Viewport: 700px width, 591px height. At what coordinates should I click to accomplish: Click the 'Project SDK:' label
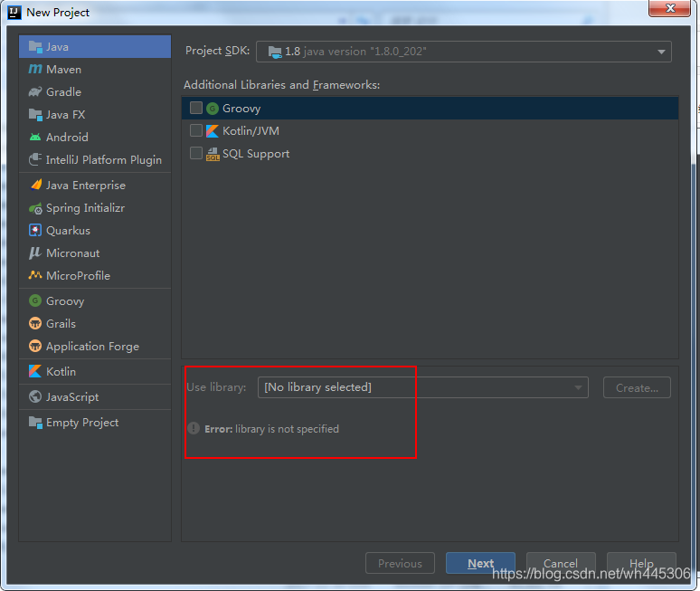(x=217, y=51)
